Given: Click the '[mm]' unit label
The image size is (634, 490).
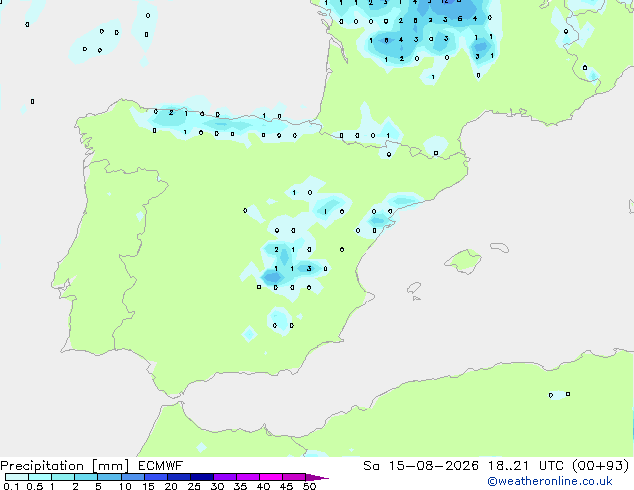Looking at the screenshot, I should 110,466.
